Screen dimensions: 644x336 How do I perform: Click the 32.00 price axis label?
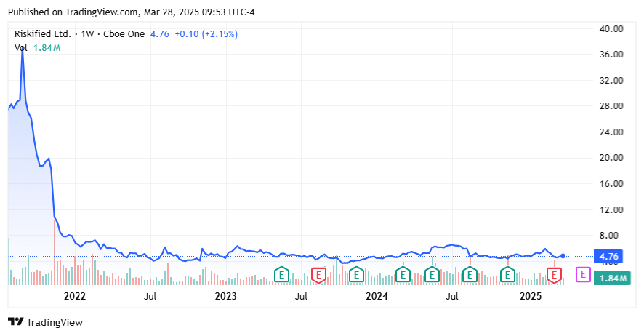click(611, 80)
